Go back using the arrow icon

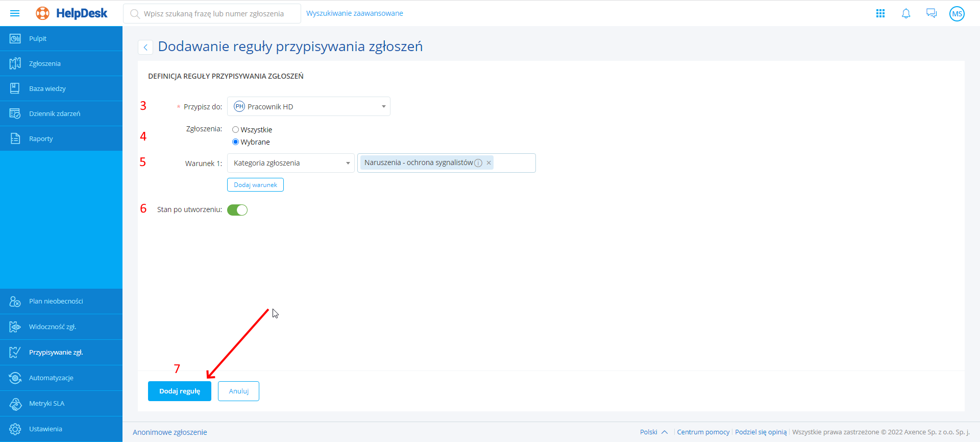click(145, 48)
